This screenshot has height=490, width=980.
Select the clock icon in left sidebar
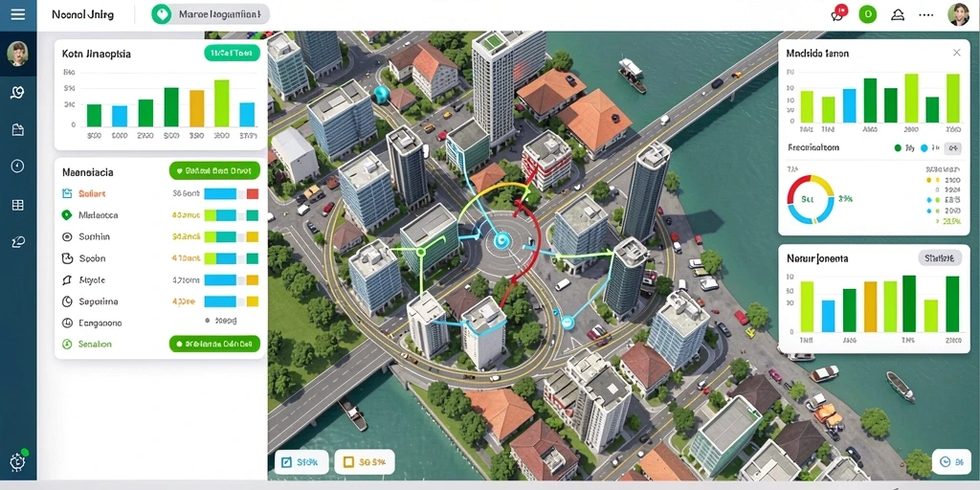17,166
